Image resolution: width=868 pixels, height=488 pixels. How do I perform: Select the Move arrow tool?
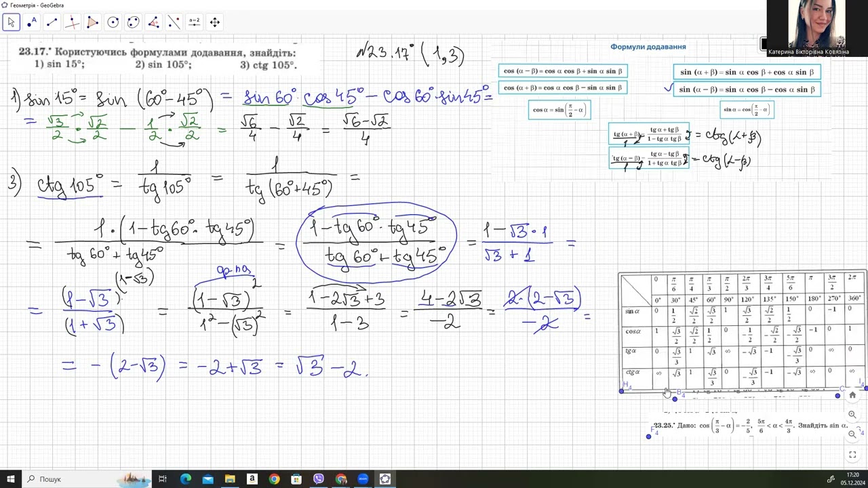point(11,22)
